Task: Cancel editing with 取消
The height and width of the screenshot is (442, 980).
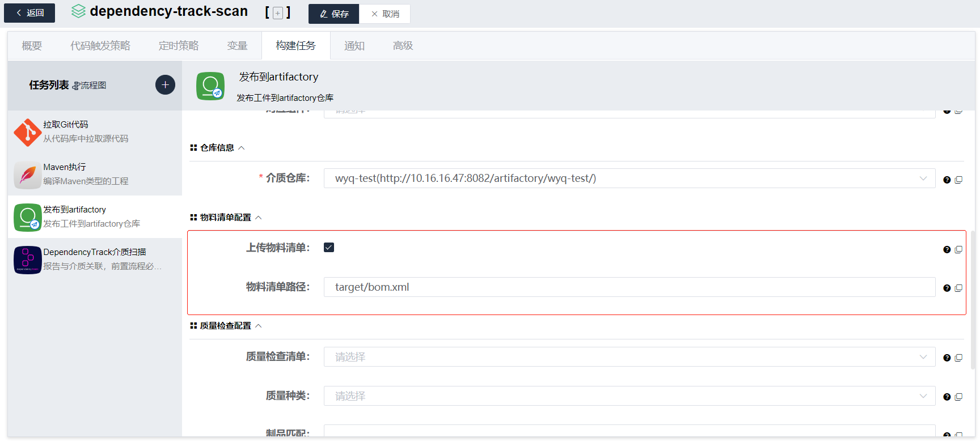Action: point(385,14)
